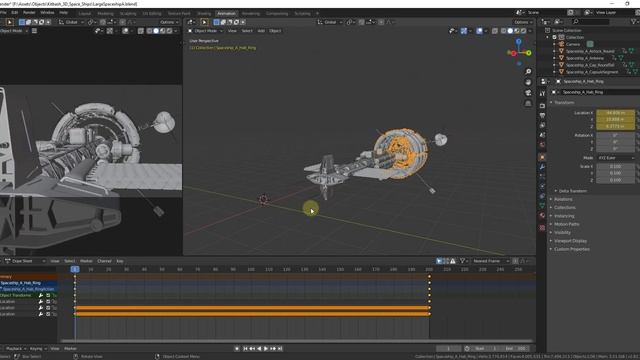Open Playback popover in timeline
Viewport: 640px width, 360px height.
tap(16, 349)
